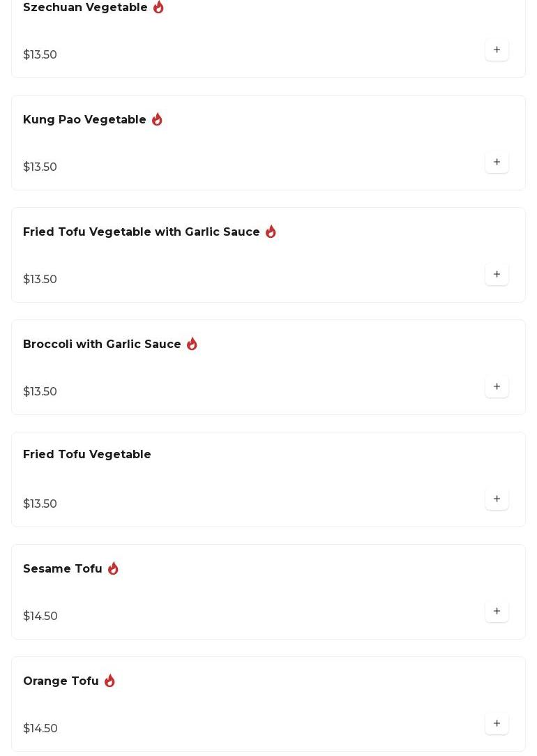537x756 pixels.
Task: Open Fried Tofu Vegetable with Garlic Sauce title
Action: pos(141,232)
